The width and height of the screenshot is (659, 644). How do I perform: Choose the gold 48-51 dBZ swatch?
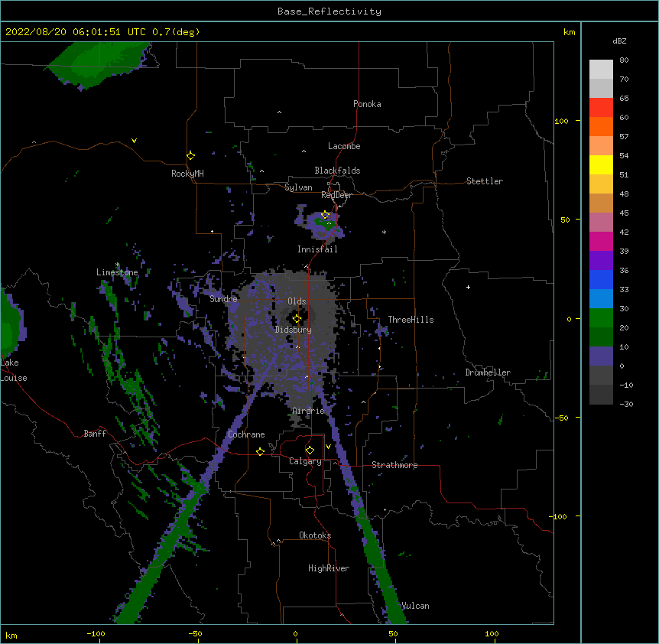click(601, 184)
